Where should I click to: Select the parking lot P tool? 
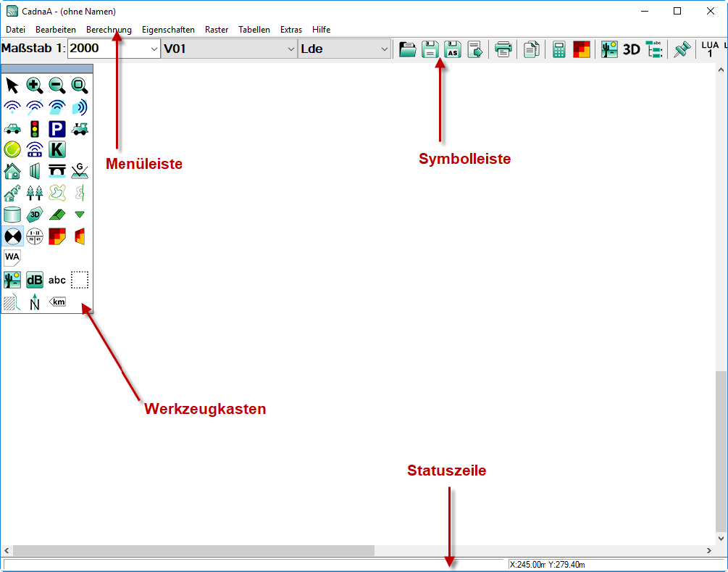tap(57, 129)
